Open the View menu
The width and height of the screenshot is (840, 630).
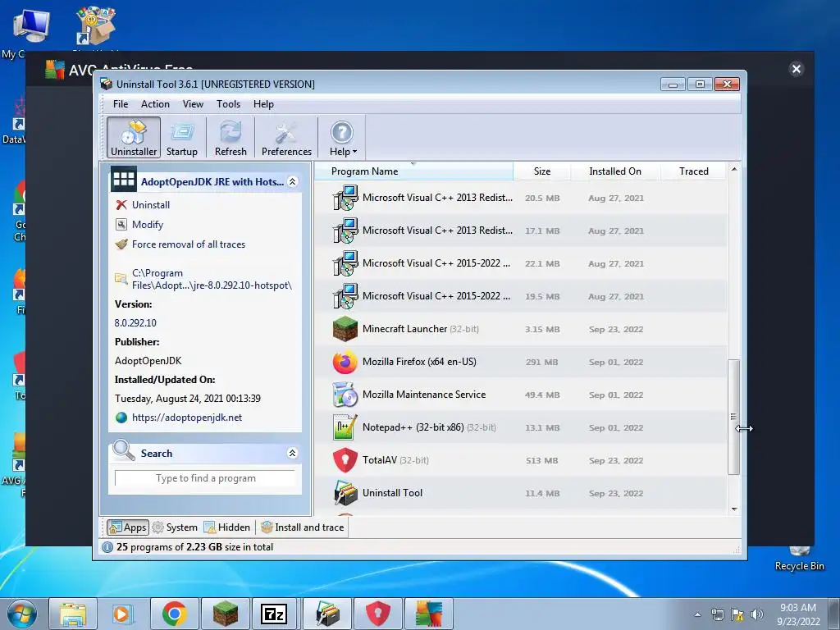(x=193, y=104)
